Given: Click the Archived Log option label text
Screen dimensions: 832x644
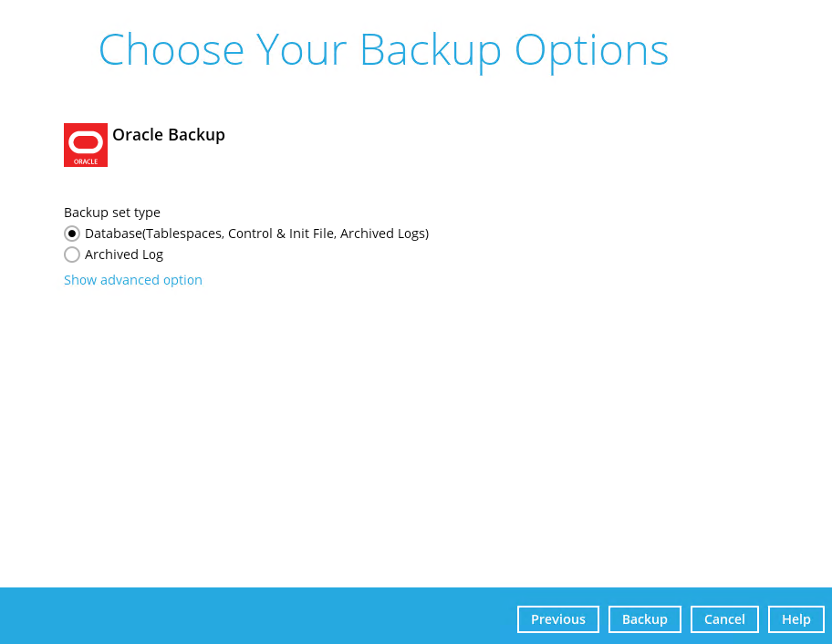Looking at the screenshot, I should coord(124,254).
